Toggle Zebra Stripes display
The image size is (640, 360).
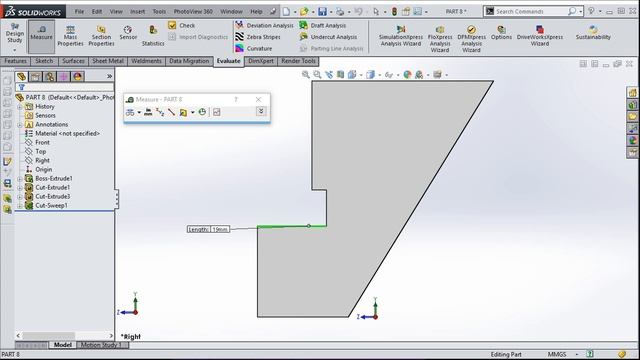(x=258, y=37)
